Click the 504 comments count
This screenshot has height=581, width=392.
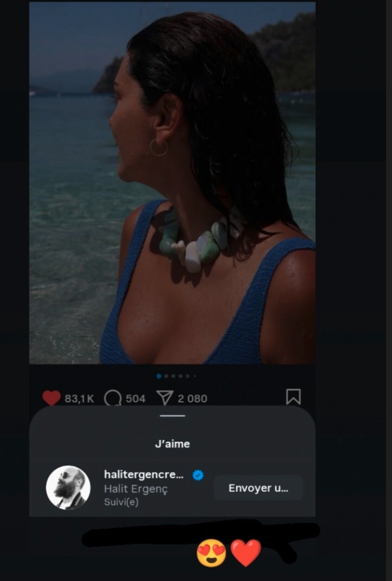(x=135, y=398)
